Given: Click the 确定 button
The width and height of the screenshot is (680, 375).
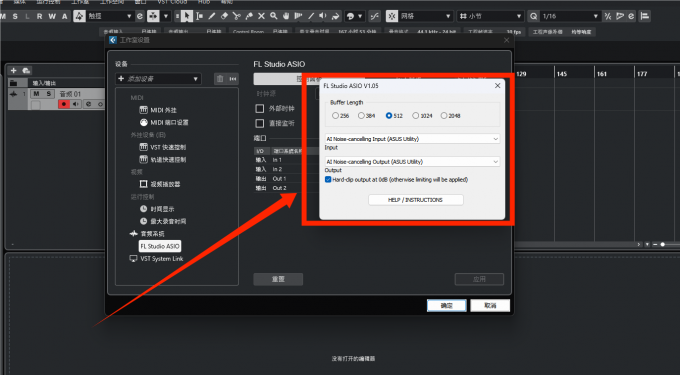Looking at the screenshot, I should click(x=447, y=306).
